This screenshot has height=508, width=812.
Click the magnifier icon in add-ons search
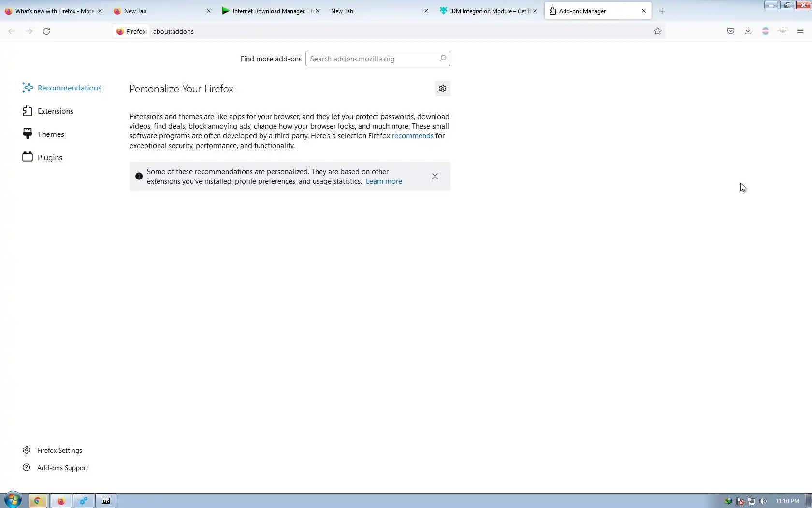443,59
